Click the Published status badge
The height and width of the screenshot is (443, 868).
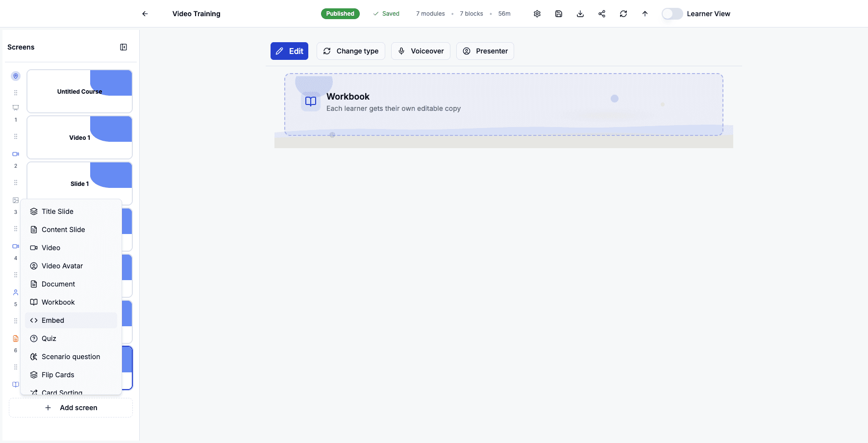(340, 13)
